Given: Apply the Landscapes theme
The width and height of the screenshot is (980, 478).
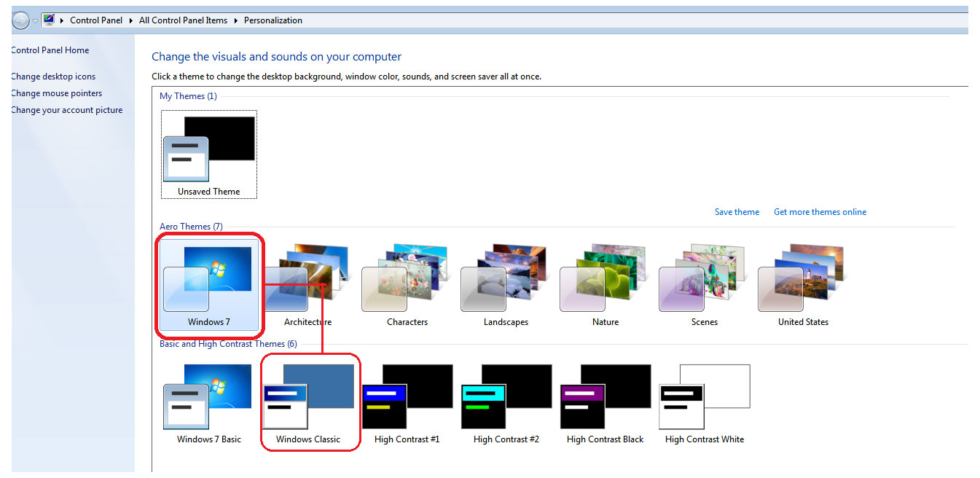Looking at the screenshot, I should (x=506, y=286).
